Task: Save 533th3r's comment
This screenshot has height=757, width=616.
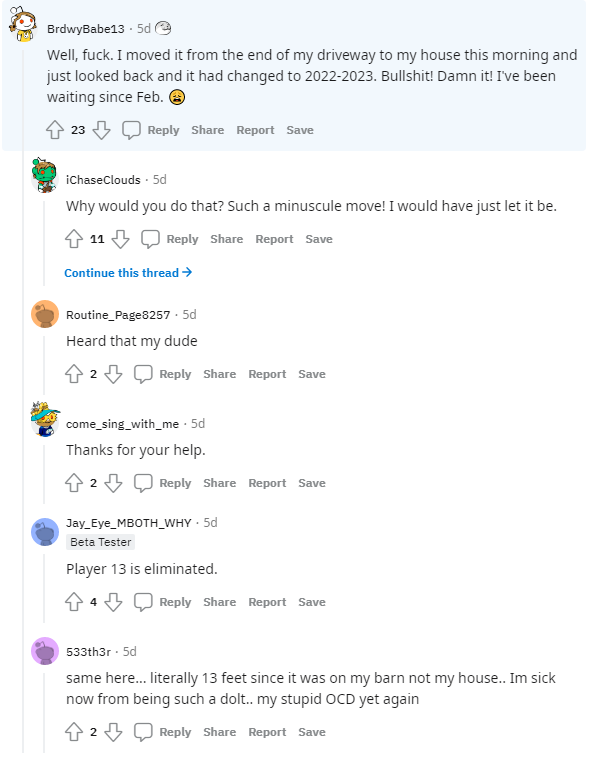Action: pos(312,732)
